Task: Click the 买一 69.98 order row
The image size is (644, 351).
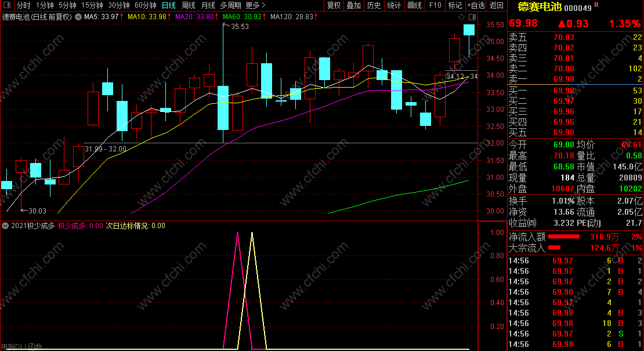Action: (x=575, y=91)
